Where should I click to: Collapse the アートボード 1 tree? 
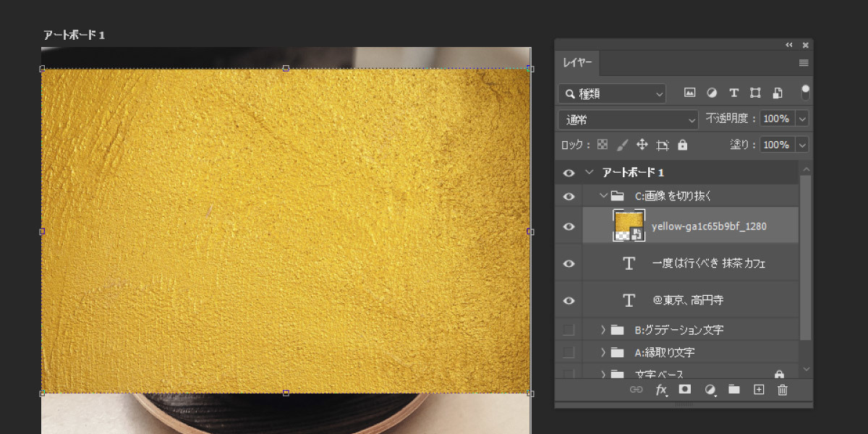[x=589, y=173]
